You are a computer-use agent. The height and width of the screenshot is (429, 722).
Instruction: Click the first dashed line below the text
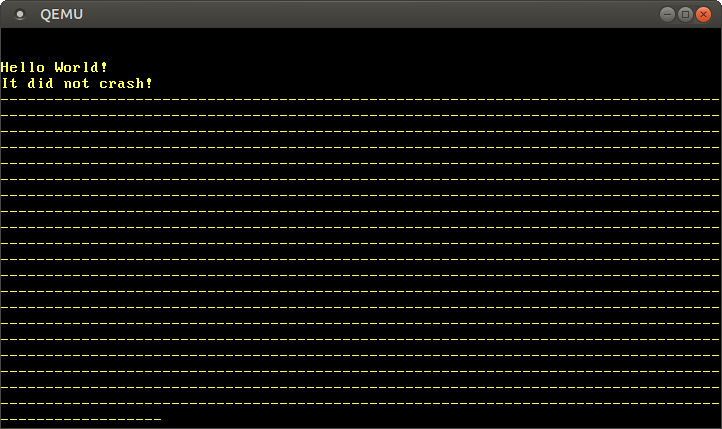point(360,99)
